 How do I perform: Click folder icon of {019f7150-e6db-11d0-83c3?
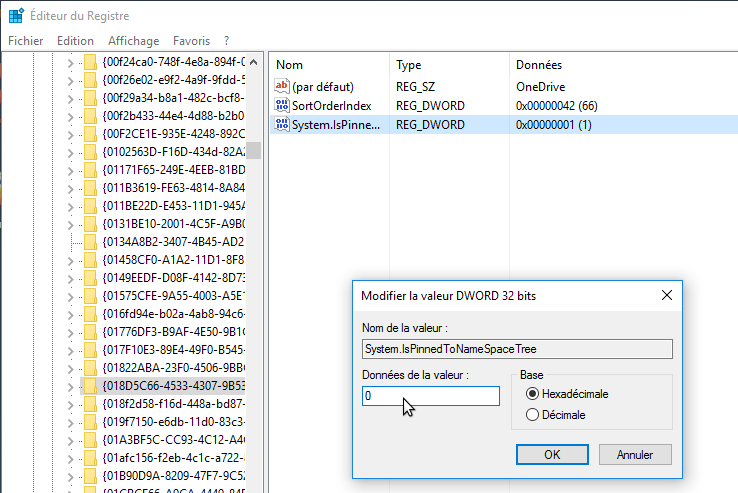coord(90,422)
